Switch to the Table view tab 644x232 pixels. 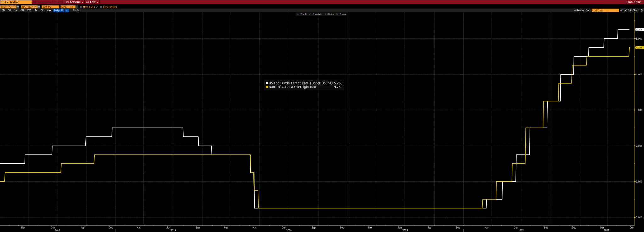coord(76,10)
